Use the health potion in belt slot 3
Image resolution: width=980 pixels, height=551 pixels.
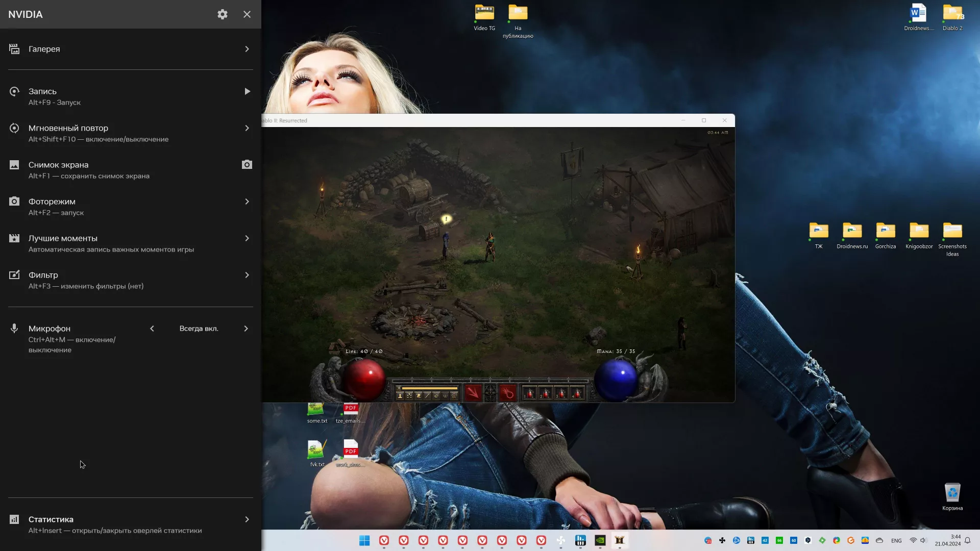561,393
